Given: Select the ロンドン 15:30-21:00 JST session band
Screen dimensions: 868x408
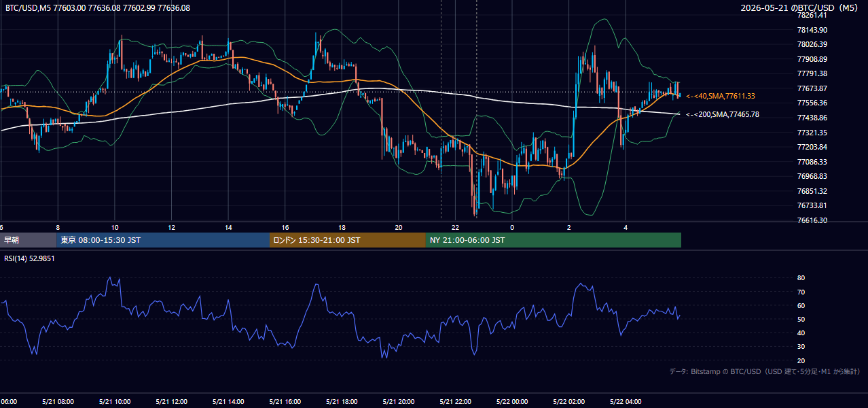Looking at the screenshot, I should point(348,240).
